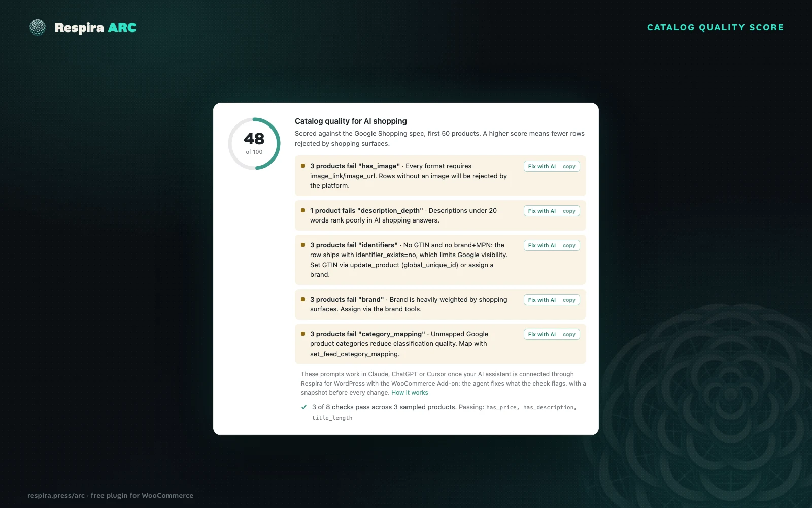Click the brand warning bullet icon

pyautogui.click(x=303, y=299)
